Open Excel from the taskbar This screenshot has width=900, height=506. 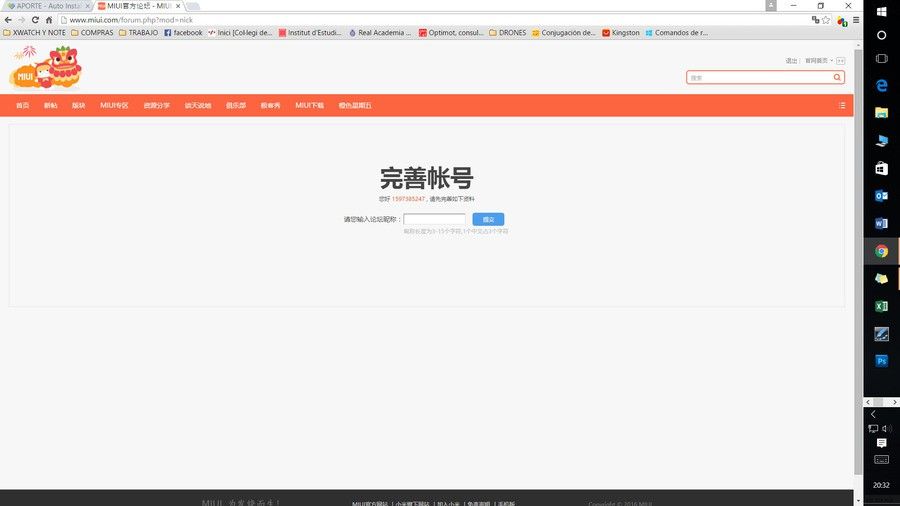(x=882, y=306)
